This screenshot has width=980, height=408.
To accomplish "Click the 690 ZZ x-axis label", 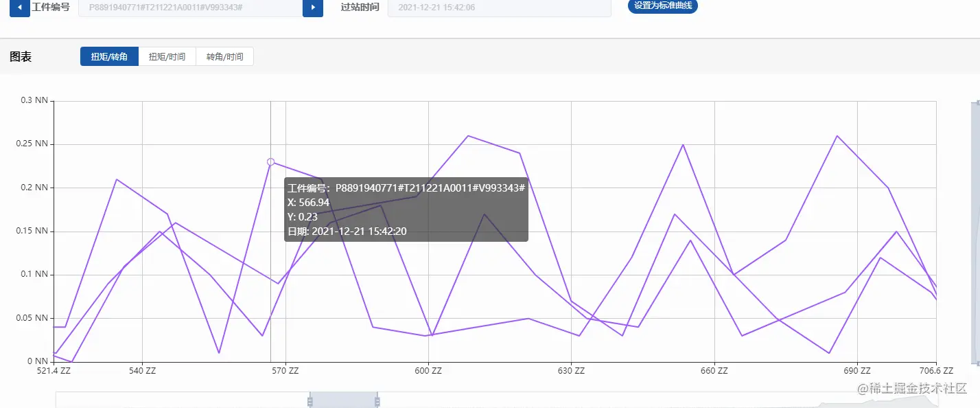I will click(856, 371).
